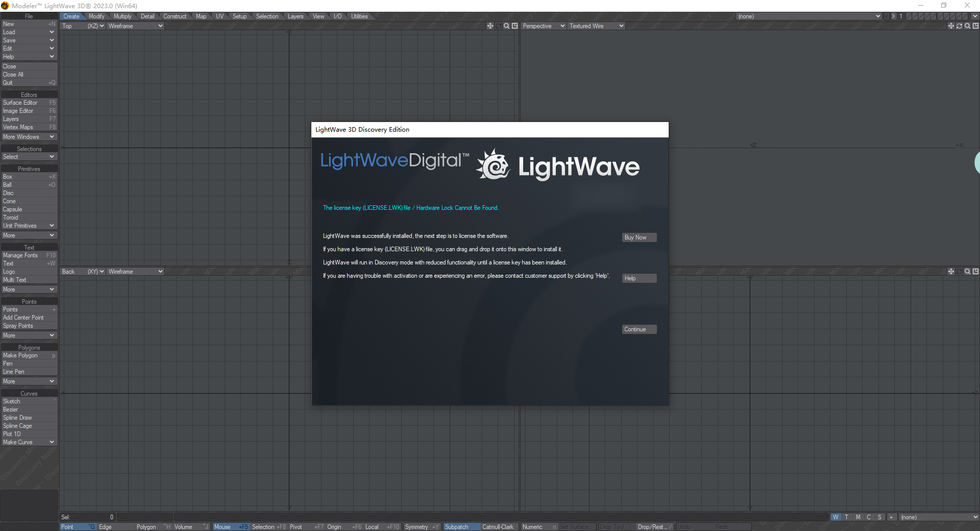Open the Image Editor
Image resolution: width=980 pixels, height=531 pixels.
pyautogui.click(x=29, y=111)
